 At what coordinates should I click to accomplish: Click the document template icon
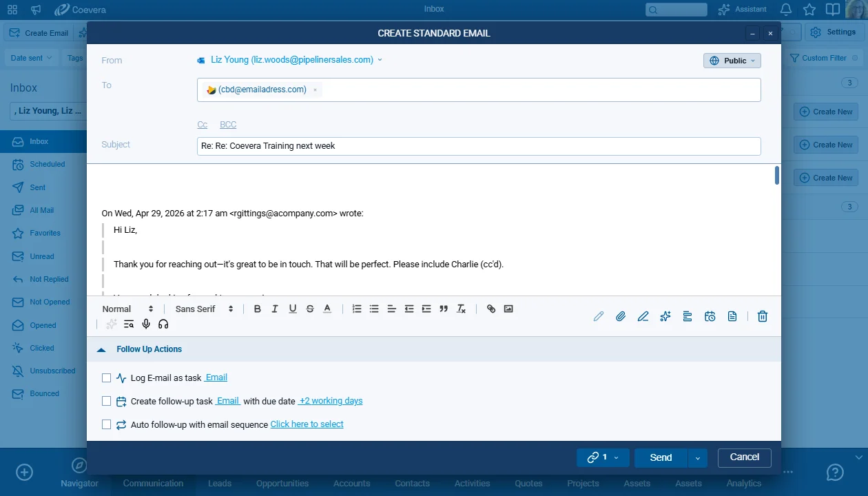click(732, 316)
